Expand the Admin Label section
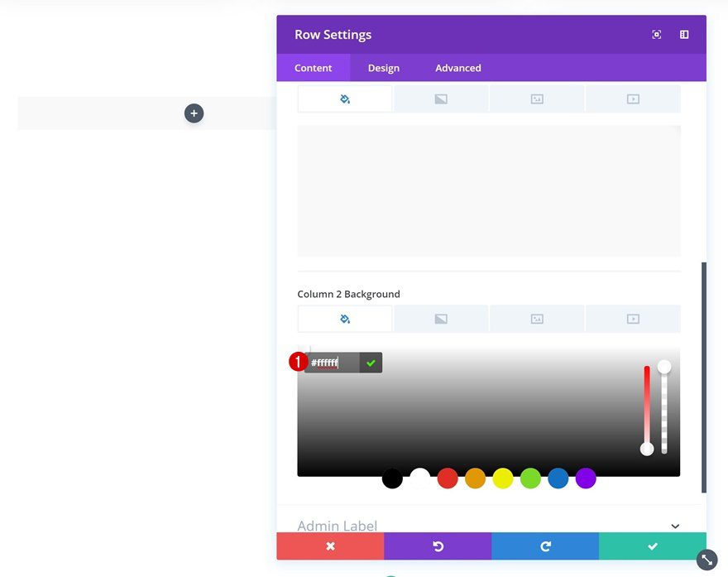 point(674,525)
